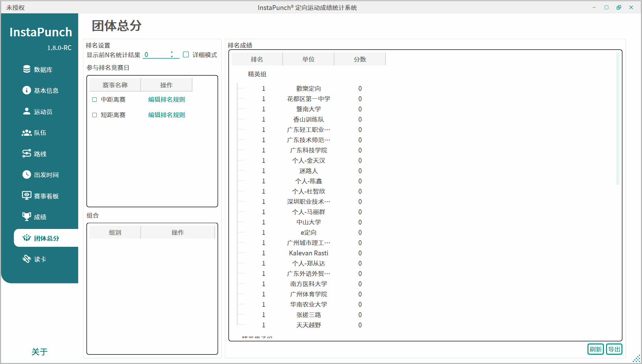Check the 短距离赛 race day checkbox
642x364 pixels.
pos(95,115)
